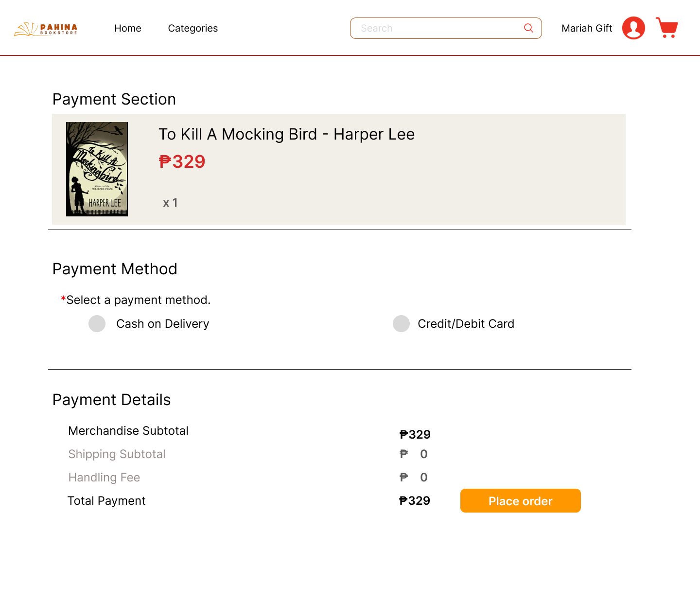Image resolution: width=700 pixels, height=603 pixels.
Task: Open the Categories menu item
Action: 193,28
